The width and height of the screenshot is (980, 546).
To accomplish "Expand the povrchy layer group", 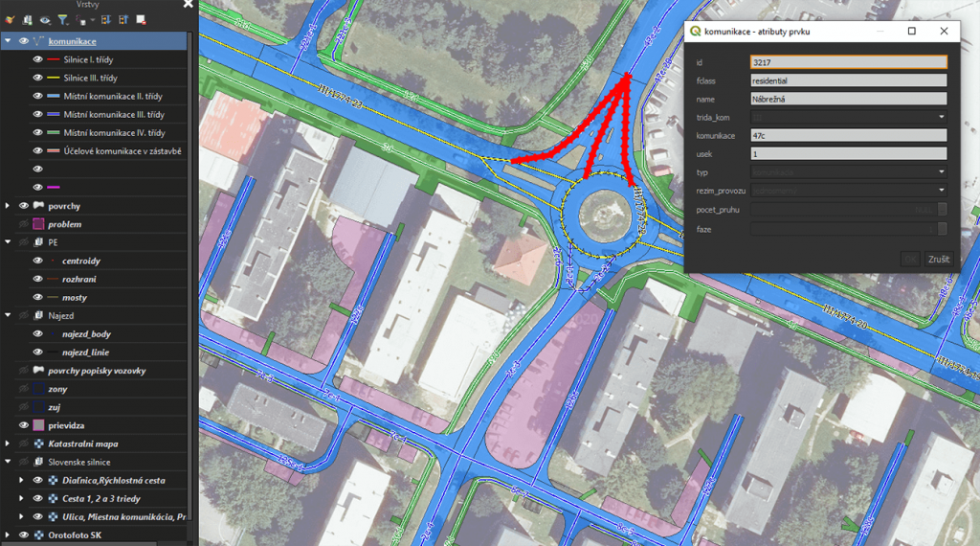I will click(8, 206).
